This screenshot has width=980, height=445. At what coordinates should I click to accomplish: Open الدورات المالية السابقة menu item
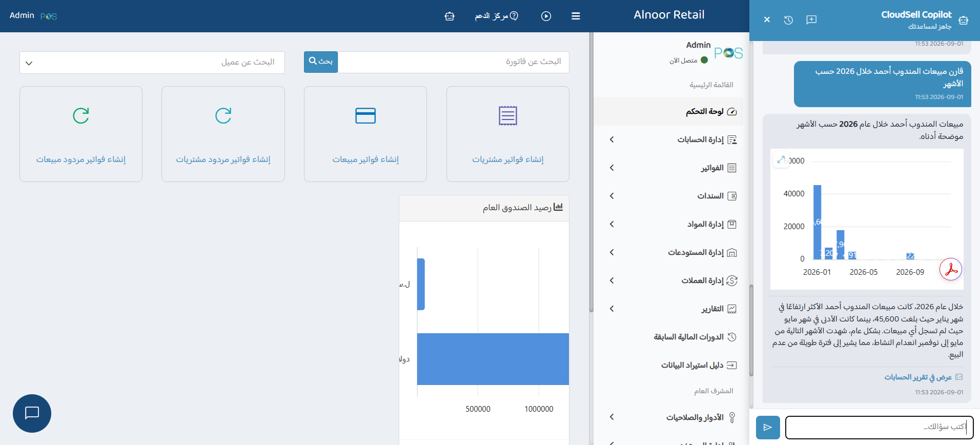tap(668, 337)
